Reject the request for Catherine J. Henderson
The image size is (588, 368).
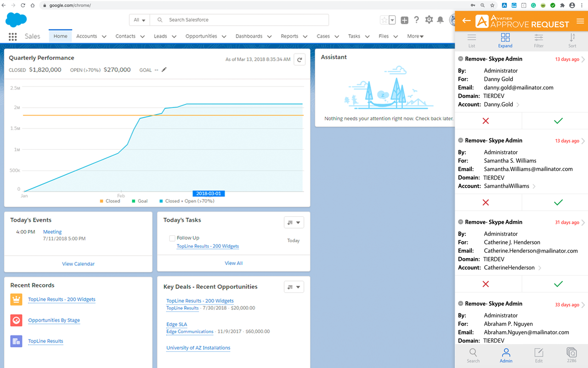click(x=486, y=284)
